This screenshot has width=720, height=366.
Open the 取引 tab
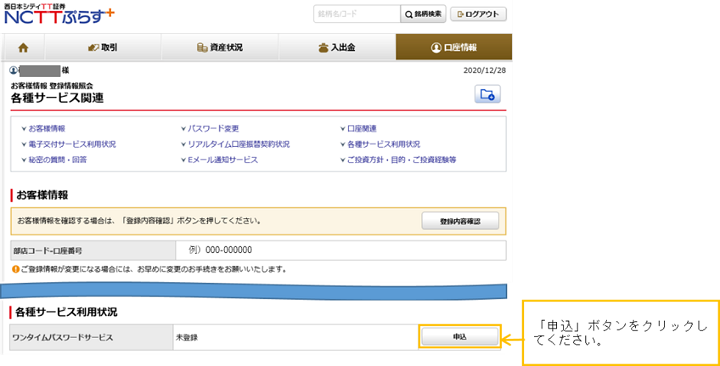click(x=103, y=47)
